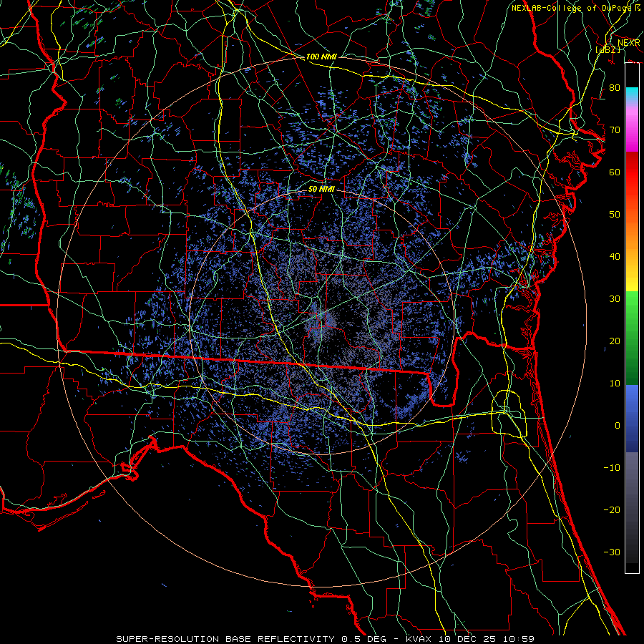
Task: Click the '0' value on the dBZ scale
Action: click(x=618, y=426)
